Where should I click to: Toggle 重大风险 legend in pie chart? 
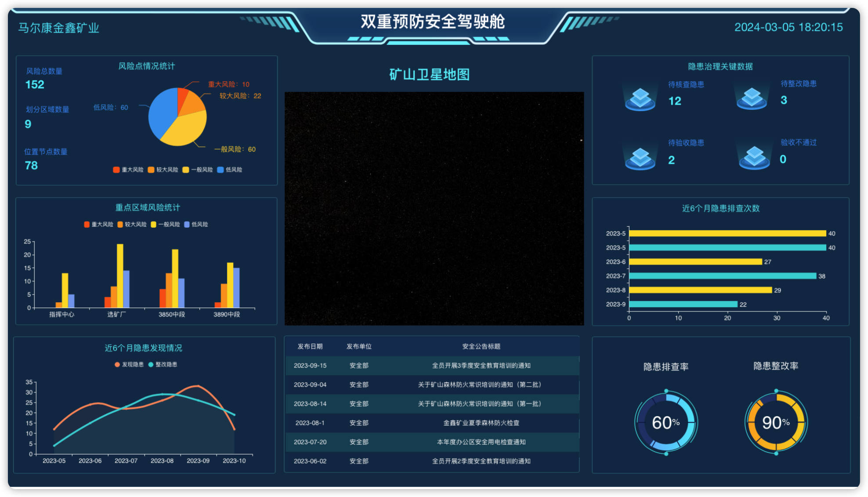point(128,170)
